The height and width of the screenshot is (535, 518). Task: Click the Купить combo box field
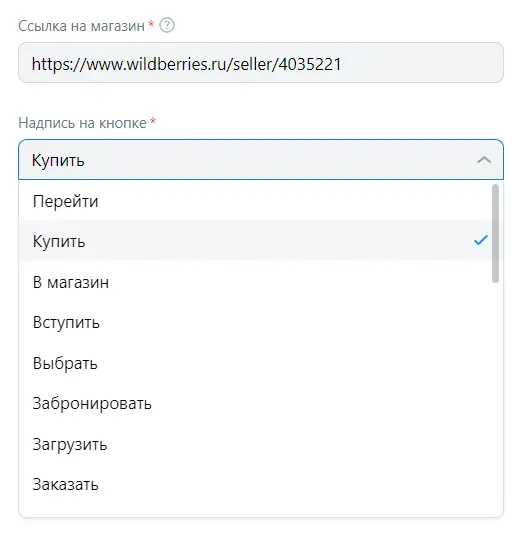pos(261,159)
